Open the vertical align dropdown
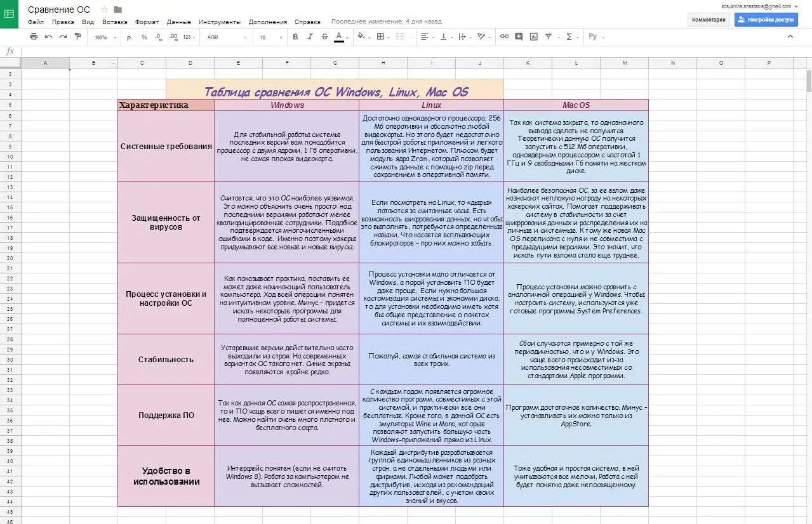The image size is (812, 524). point(445,37)
